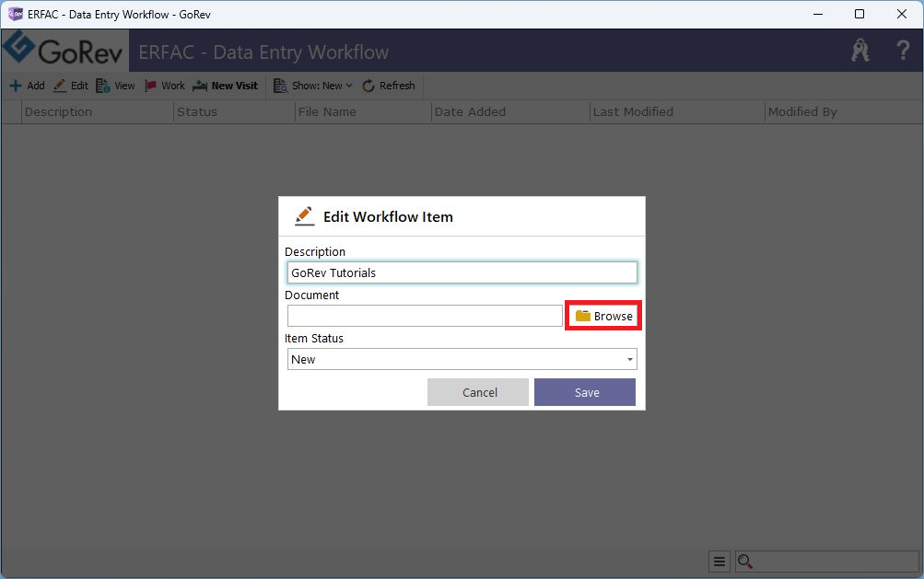
Task: Expand the Show: New filter dropdown
Action: pos(313,86)
